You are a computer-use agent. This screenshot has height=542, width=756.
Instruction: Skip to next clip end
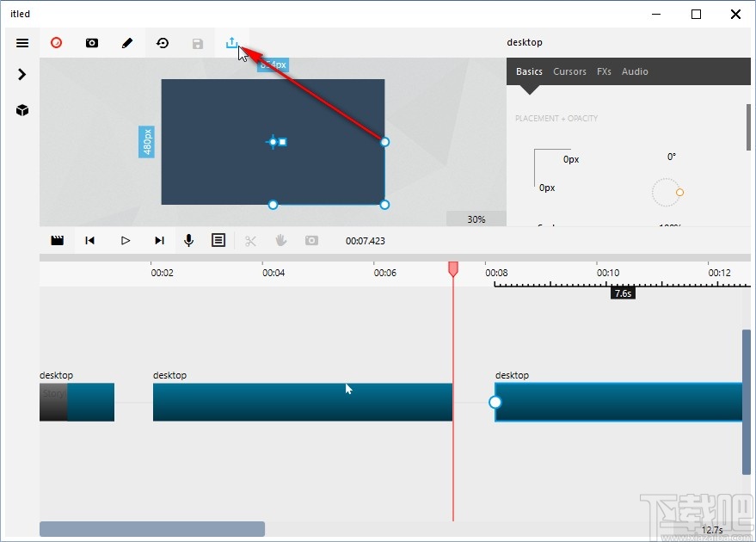(159, 240)
